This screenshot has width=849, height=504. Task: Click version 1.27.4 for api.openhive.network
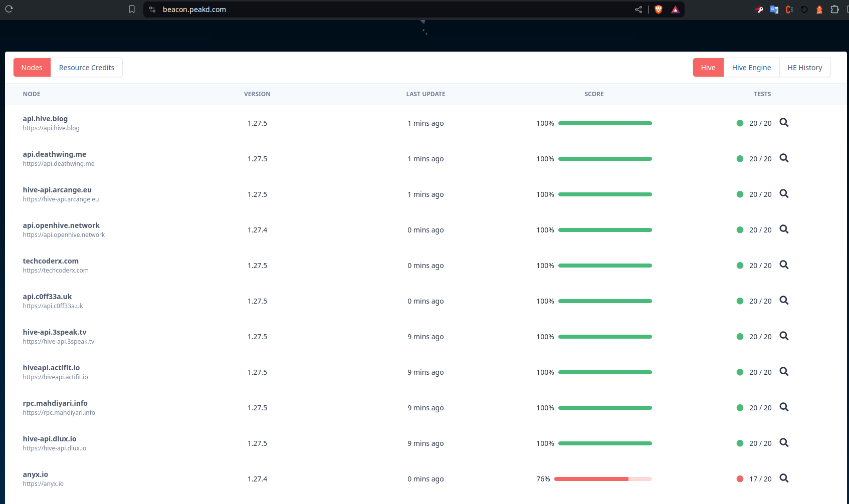coord(257,230)
